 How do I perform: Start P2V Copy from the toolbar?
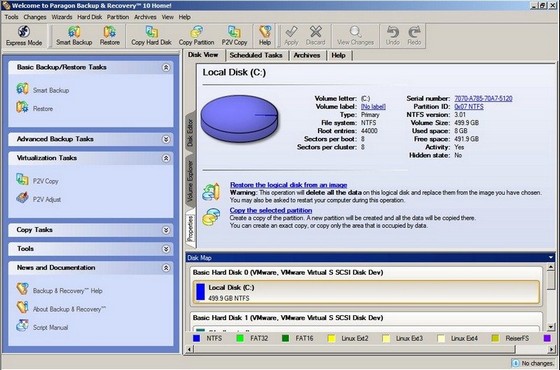point(234,36)
